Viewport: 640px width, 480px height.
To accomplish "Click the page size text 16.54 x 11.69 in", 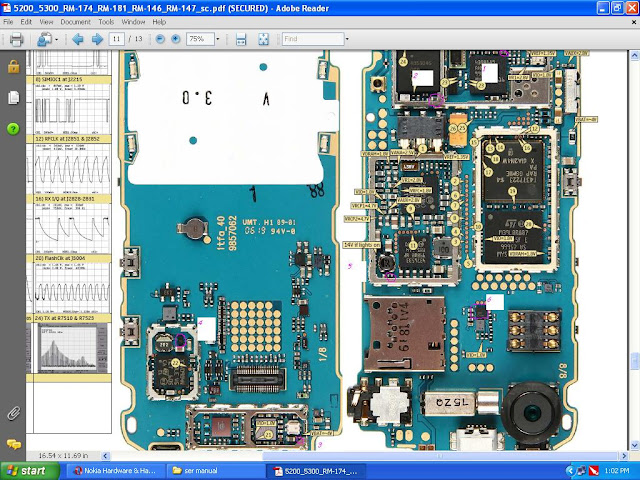I will 63,455.
